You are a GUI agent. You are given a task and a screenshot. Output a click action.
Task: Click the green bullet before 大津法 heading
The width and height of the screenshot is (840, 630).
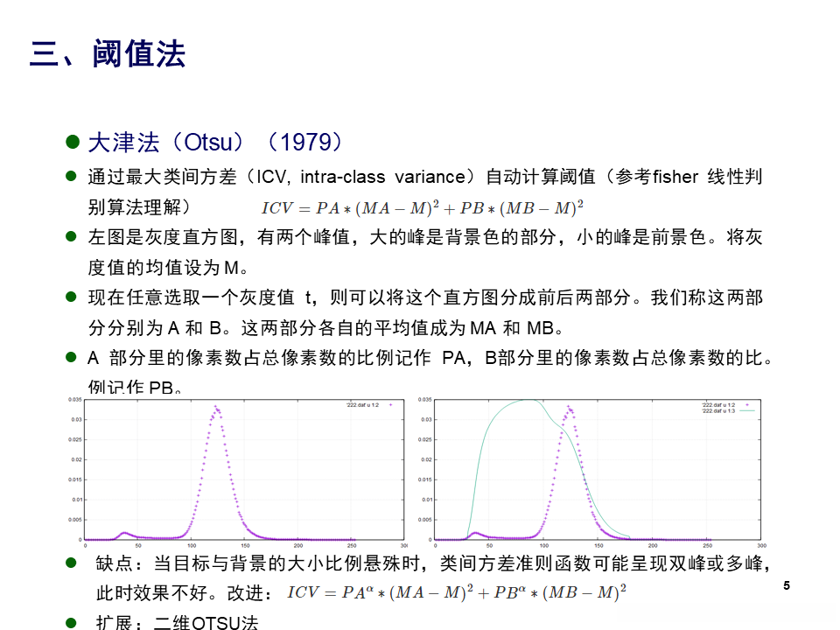(73, 142)
